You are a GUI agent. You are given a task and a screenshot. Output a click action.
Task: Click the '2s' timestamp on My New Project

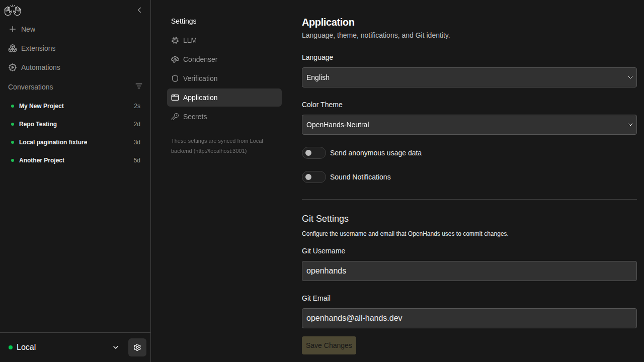tap(137, 106)
